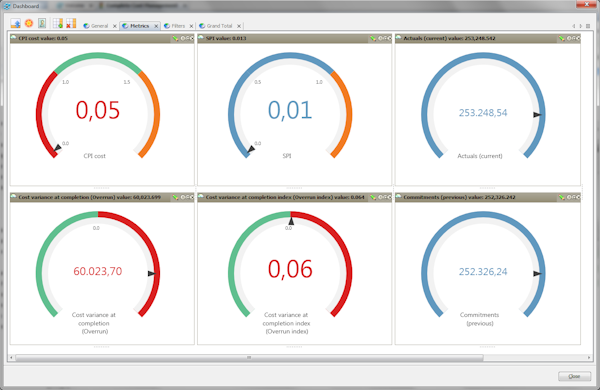Edit the CPI cost panel with pencil icon
The width and height of the screenshot is (600, 390).
pyautogui.click(x=175, y=38)
